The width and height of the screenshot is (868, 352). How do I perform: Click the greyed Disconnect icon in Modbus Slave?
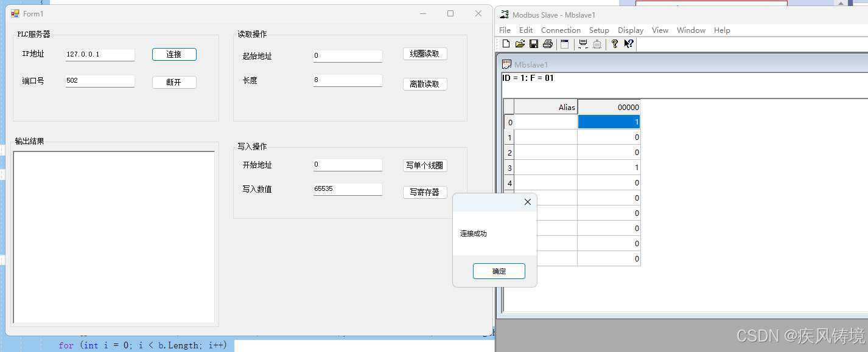click(597, 44)
